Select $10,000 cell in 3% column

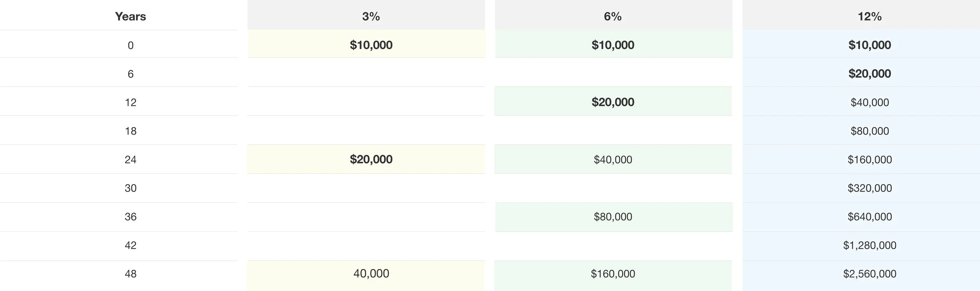pyautogui.click(x=371, y=45)
